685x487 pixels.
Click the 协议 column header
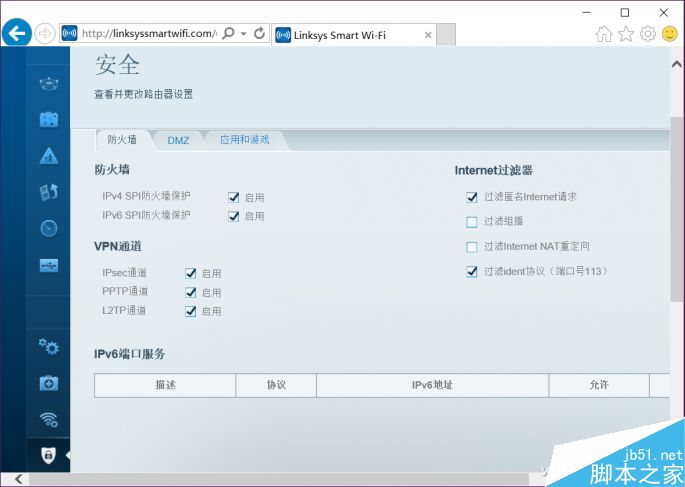(276, 385)
